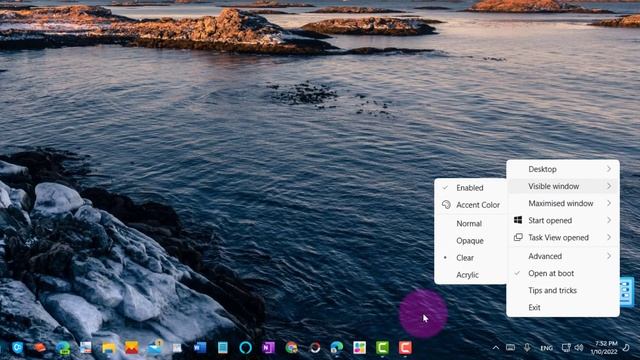
Task: Click the Task View icon in the menu
Action: point(518,237)
